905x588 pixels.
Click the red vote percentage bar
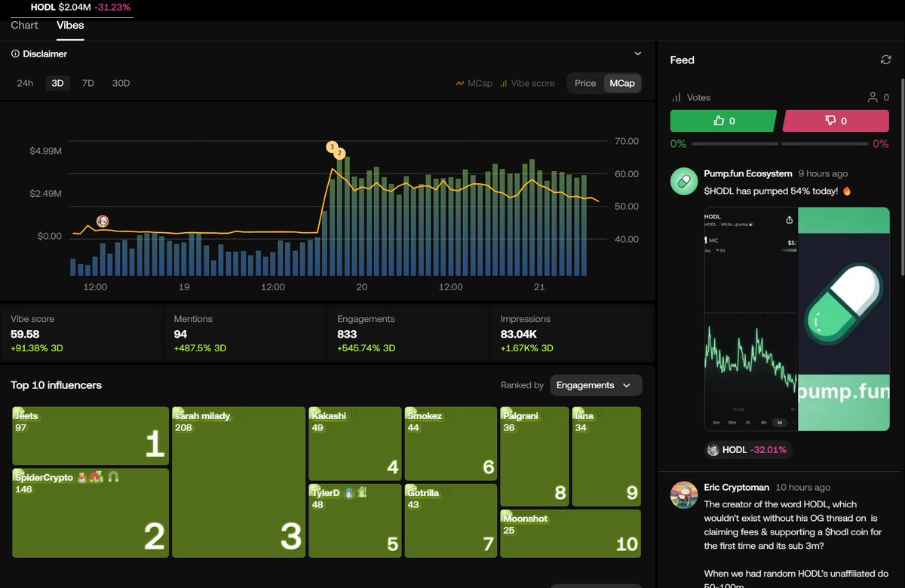tap(824, 144)
